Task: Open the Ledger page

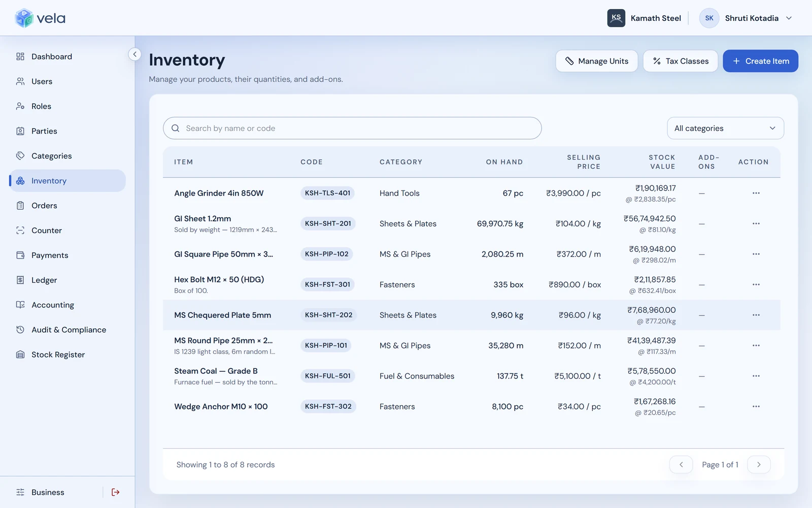Action: [67, 280]
